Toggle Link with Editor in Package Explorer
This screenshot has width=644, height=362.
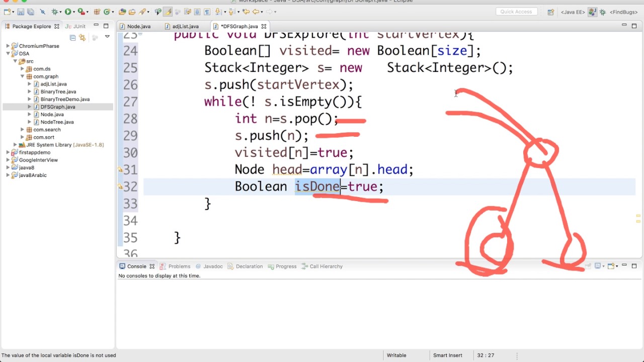pyautogui.click(x=82, y=38)
